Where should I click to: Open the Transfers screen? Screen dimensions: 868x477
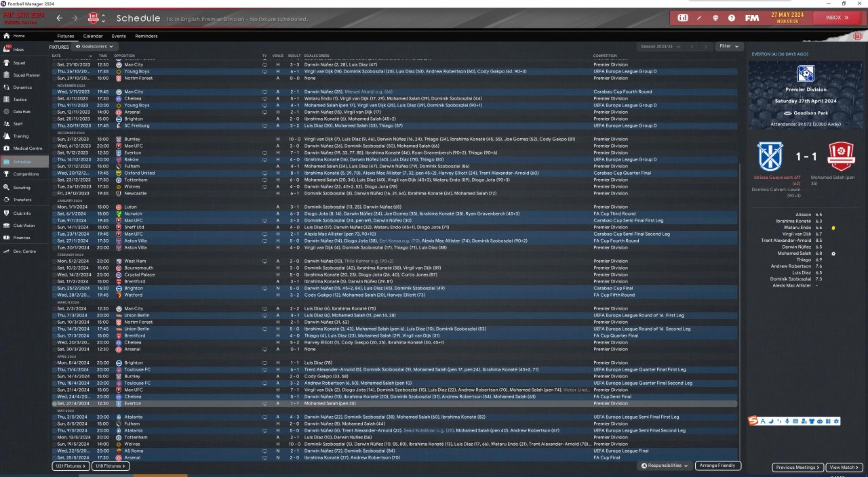pos(24,200)
